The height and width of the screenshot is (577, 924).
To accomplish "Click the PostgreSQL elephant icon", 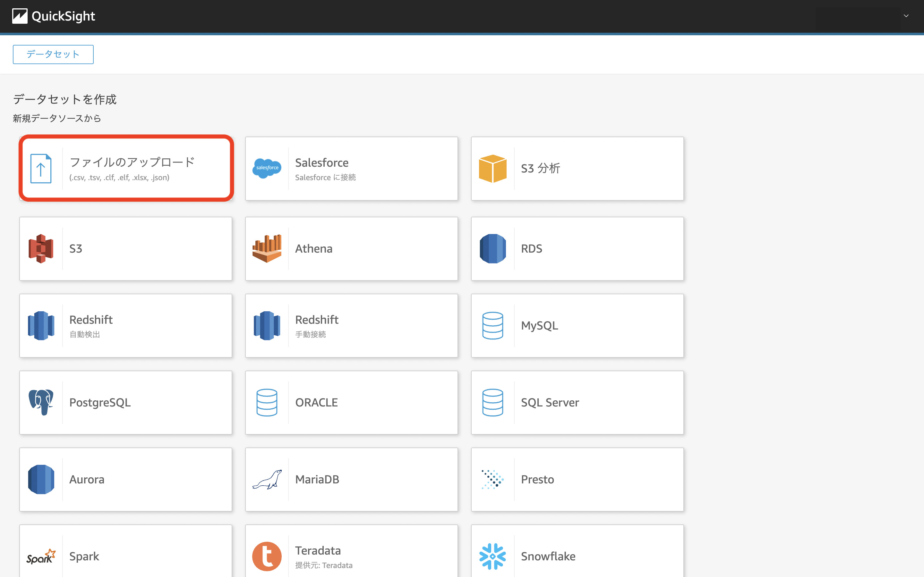I will (41, 402).
